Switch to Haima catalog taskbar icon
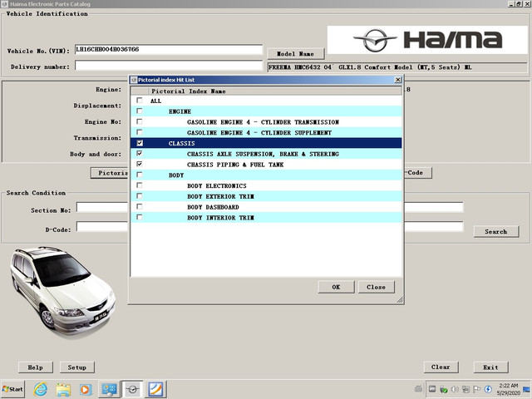 click(132, 389)
